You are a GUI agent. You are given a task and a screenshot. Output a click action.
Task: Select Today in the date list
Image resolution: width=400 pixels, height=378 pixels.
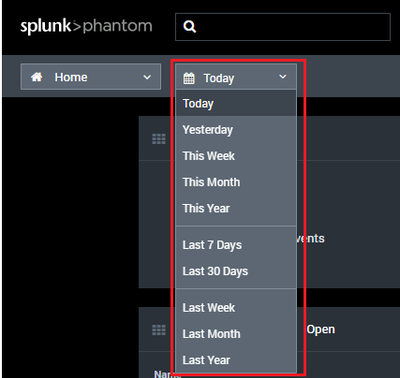click(x=236, y=103)
